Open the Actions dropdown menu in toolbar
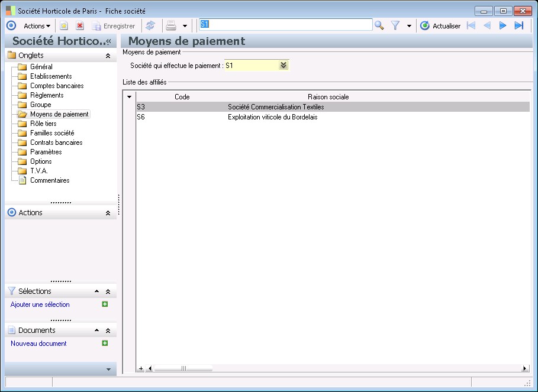Screen dimensions: 538x392 click(37, 26)
